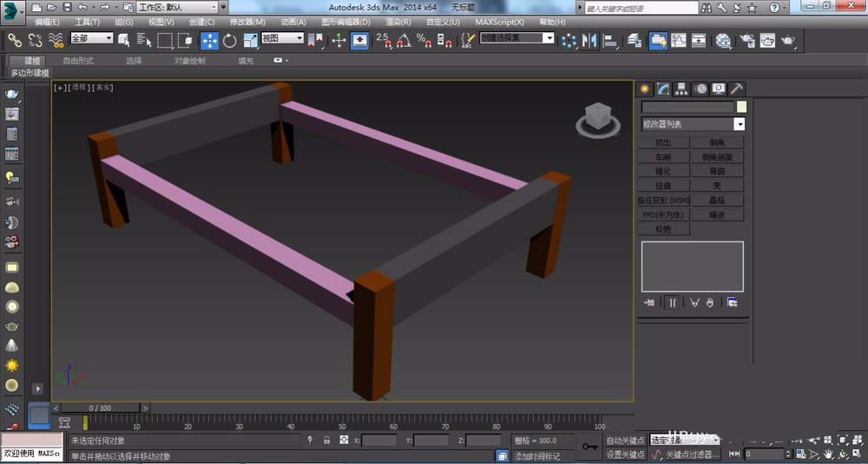This screenshot has width=868, height=464.
Task: Click Edit Named Selection Sets icon
Action: [x=468, y=41]
